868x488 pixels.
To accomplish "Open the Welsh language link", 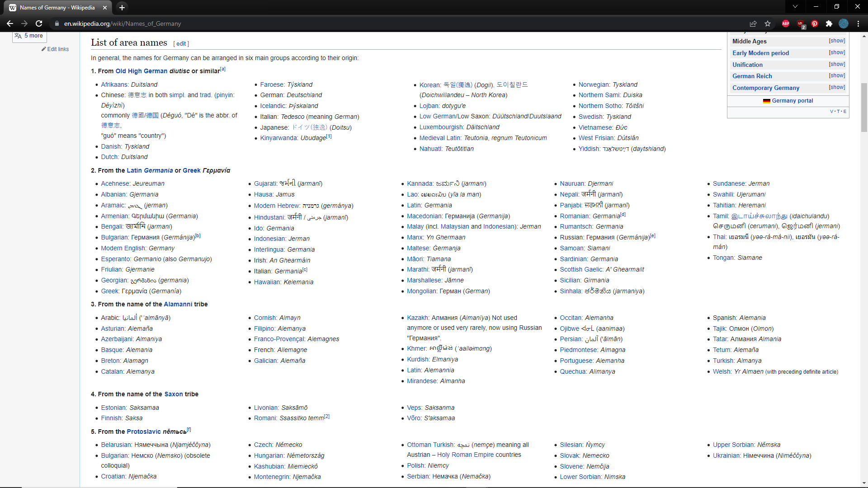I will click(722, 371).
